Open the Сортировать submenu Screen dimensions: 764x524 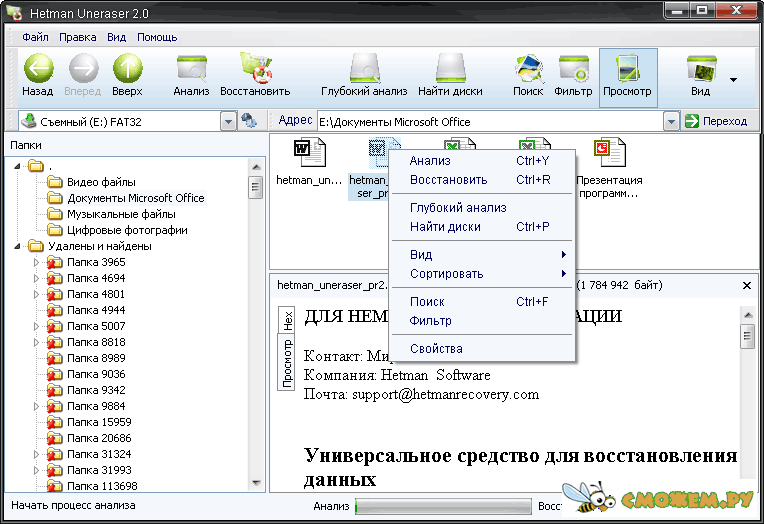click(482, 274)
